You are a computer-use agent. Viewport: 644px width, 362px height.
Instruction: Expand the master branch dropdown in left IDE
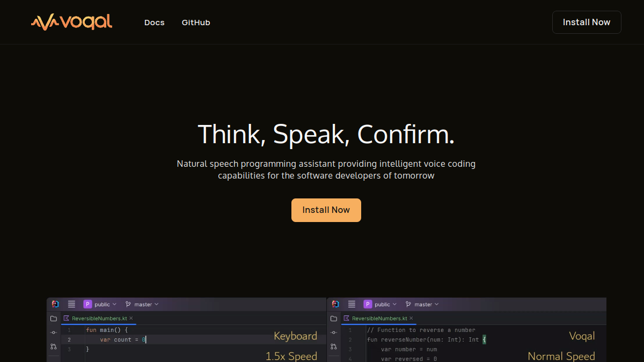142,304
